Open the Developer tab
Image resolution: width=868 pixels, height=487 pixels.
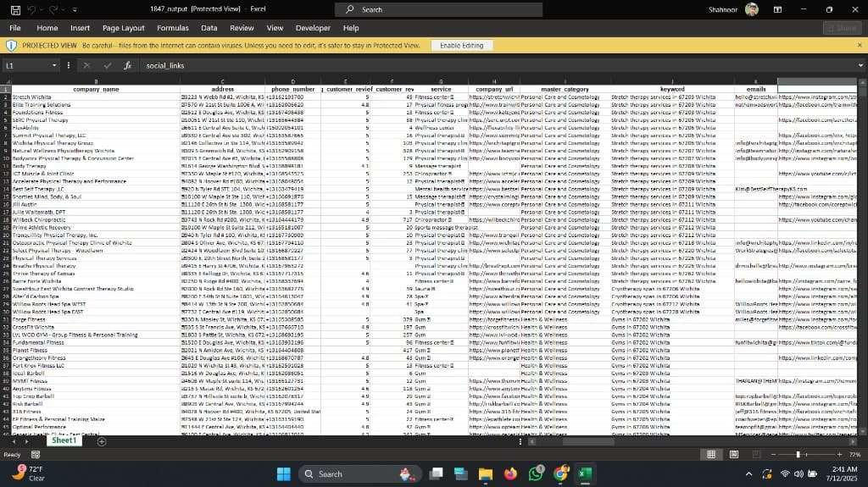click(313, 28)
